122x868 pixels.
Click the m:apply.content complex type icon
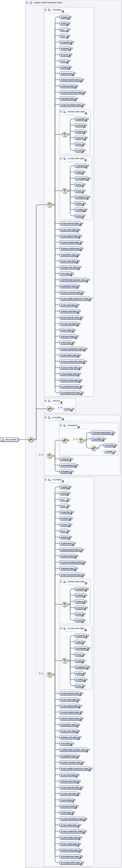tap(31, 2)
